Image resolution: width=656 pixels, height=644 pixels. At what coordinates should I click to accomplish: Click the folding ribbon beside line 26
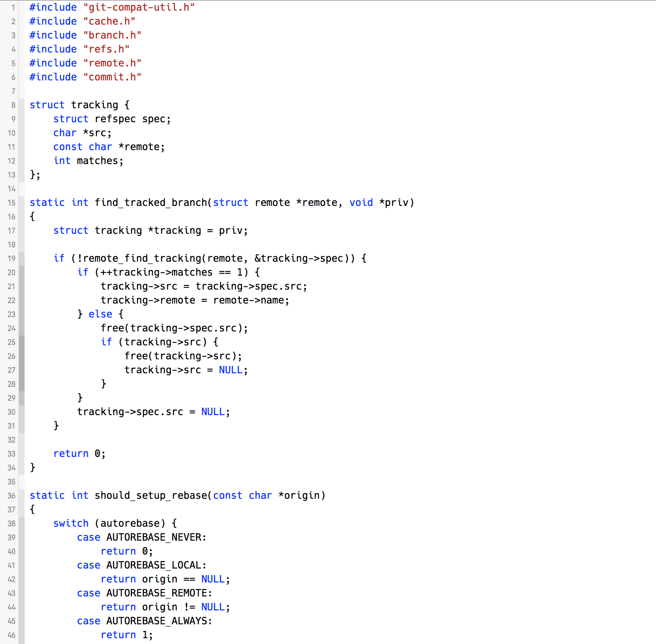pyautogui.click(x=22, y=356)
